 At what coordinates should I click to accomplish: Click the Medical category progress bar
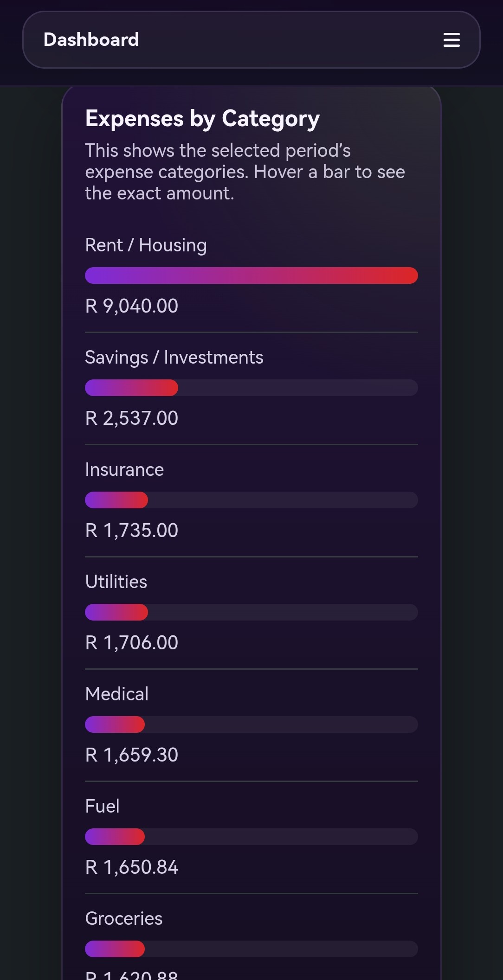[251, 724]
